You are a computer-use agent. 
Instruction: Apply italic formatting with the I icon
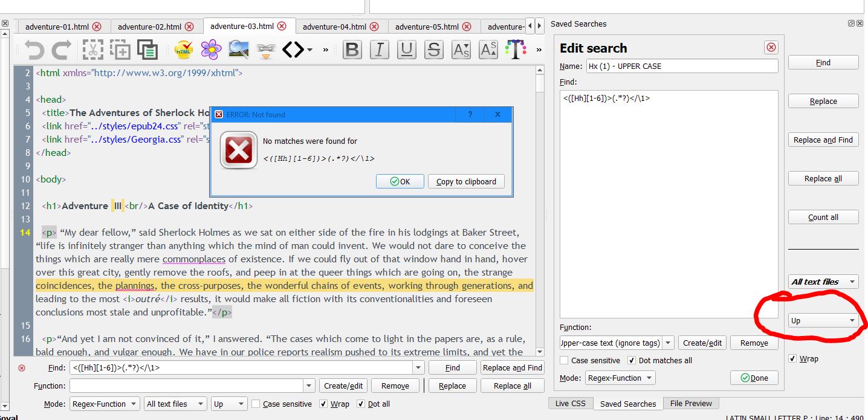coord(379,50)
